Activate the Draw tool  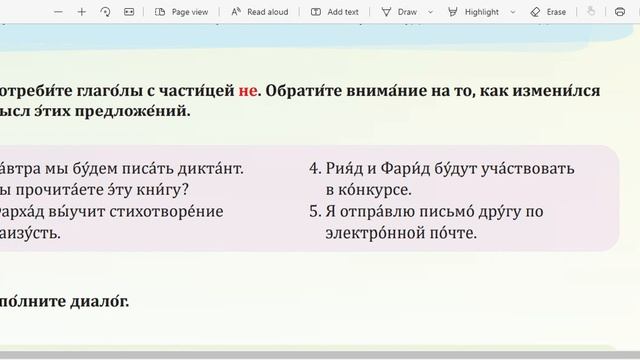click(399, 12)
